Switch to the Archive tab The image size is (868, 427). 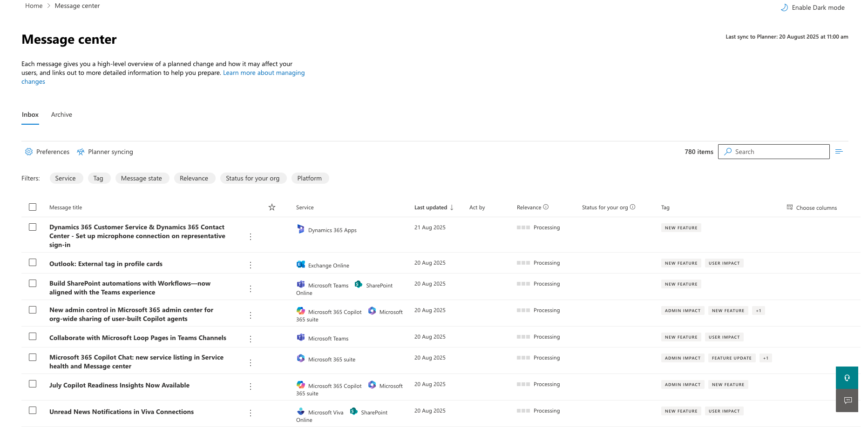[x=61, y=114]
